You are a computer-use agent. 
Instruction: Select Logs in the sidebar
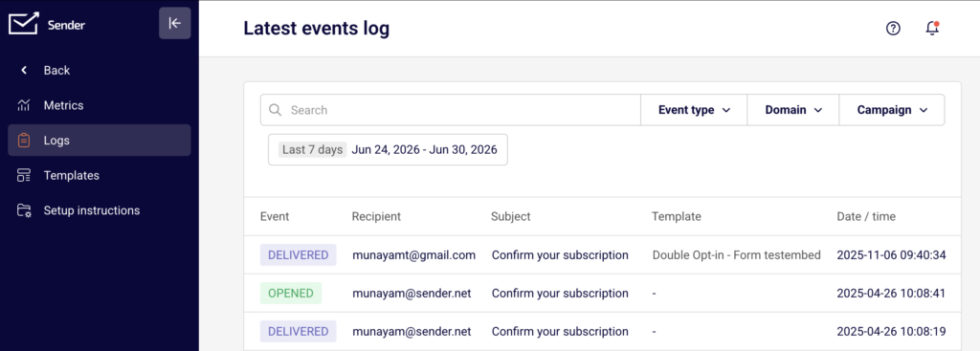click(x=100, y=141)
